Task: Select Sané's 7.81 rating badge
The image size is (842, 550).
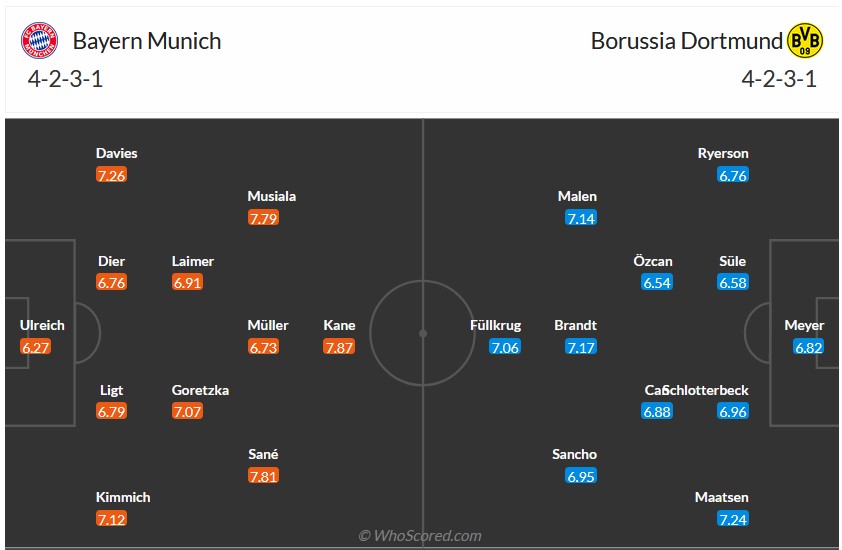Action: [x=263, y=476]
